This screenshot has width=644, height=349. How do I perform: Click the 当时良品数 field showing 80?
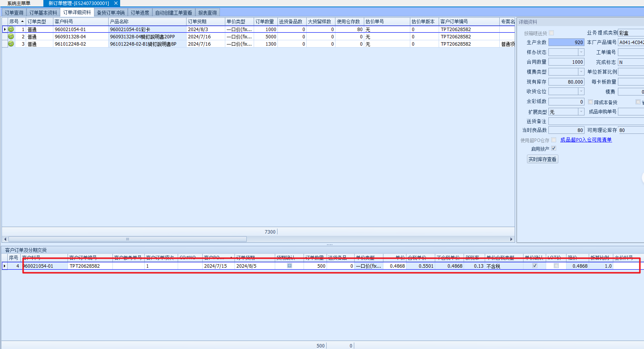point(566,130)
